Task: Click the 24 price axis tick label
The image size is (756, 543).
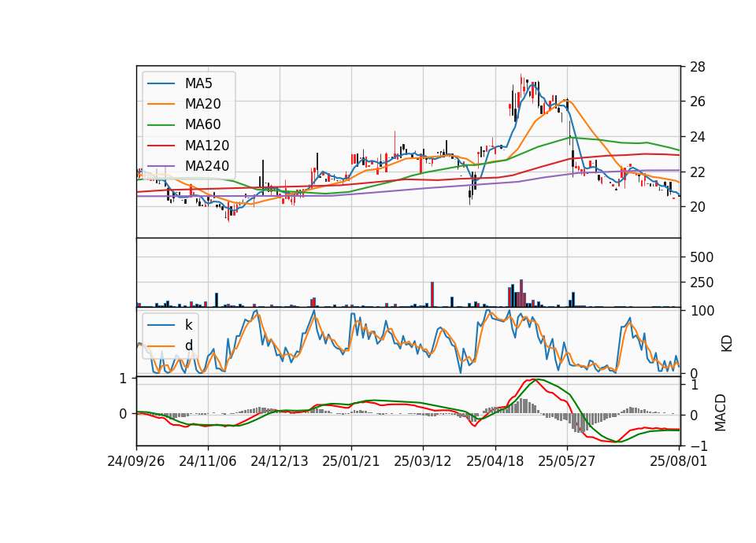Action: click(x=697, y=137)
